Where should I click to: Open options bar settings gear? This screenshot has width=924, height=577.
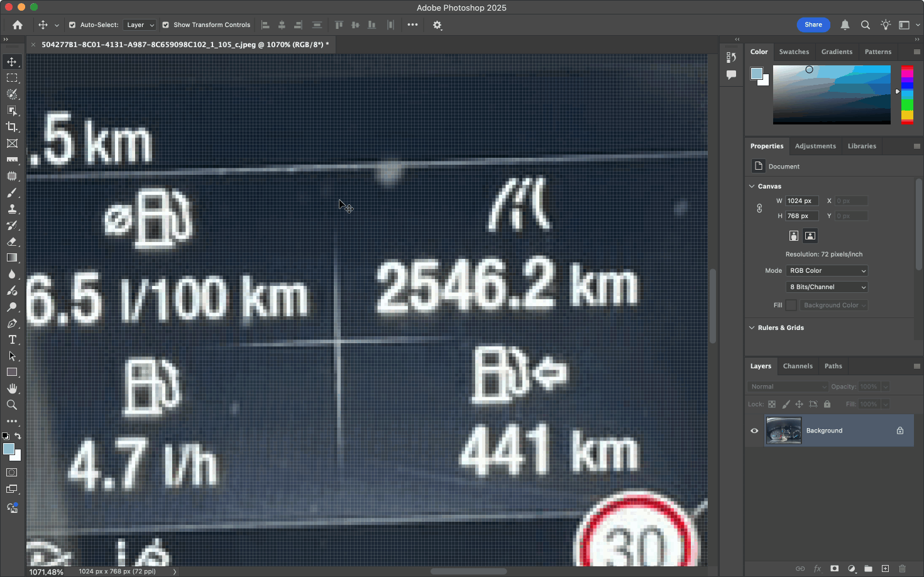tap(437, 25)
